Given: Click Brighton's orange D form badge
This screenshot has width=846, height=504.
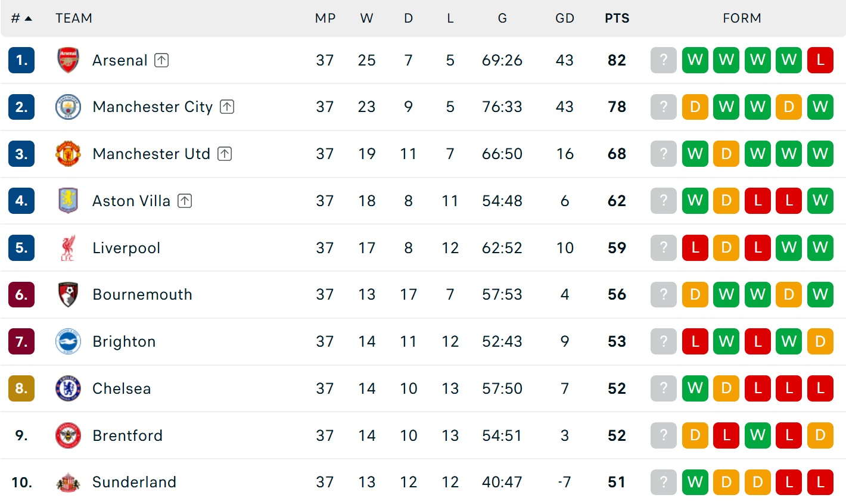Looking at the screenshot, I should [820, 341].
